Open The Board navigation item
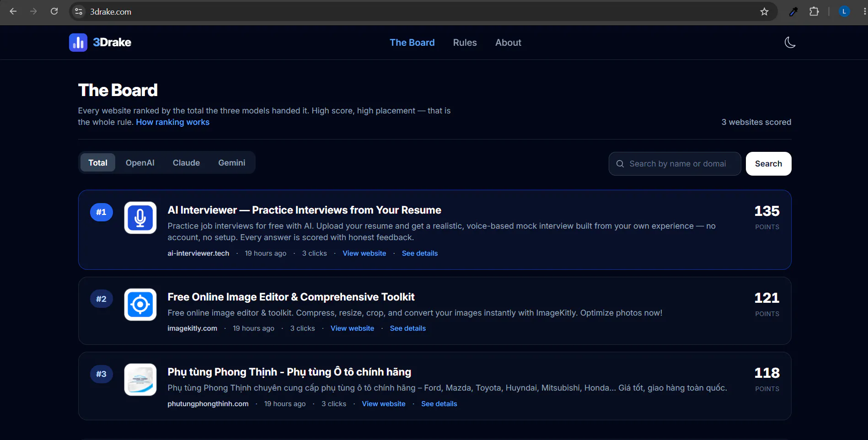868x440 pixels. point(412,43)
